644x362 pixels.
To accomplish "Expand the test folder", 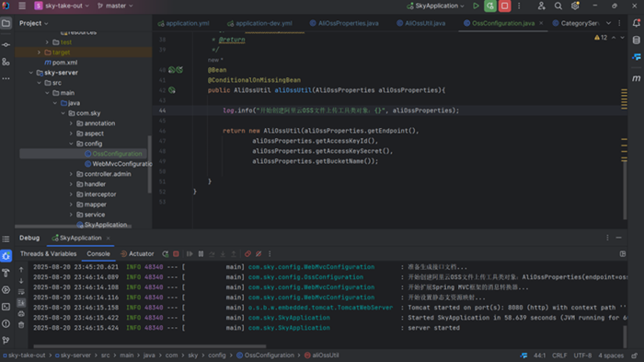I will point(47,42).
